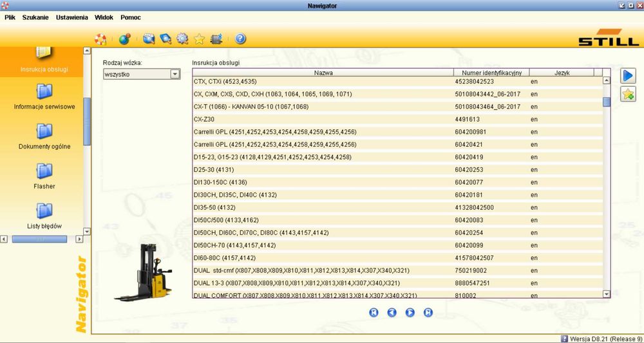Image resolution: width=644 pixels, height=343 pixels.
Task: Click the box with magnifier search icon
Action: (x=149, y=39)
